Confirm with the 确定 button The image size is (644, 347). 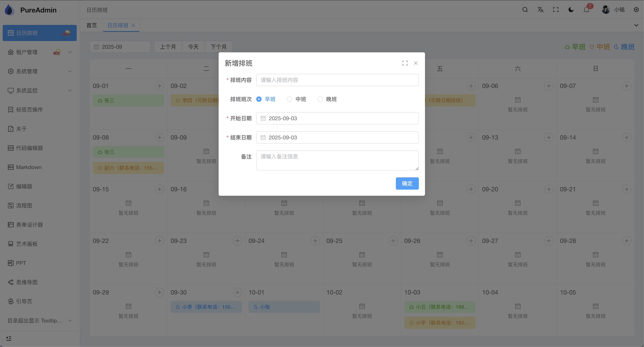tap(407, 183)
